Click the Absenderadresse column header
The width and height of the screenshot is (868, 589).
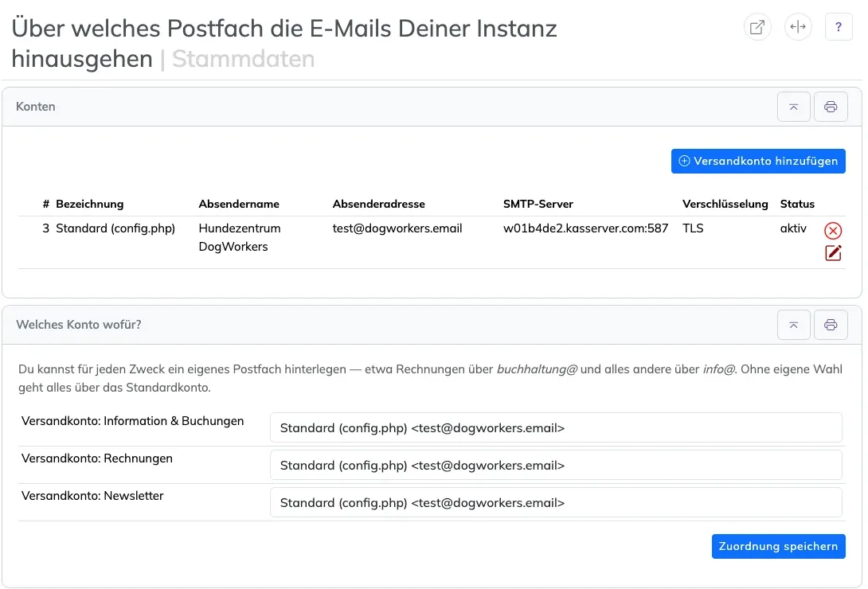click(x=378, y=204)
